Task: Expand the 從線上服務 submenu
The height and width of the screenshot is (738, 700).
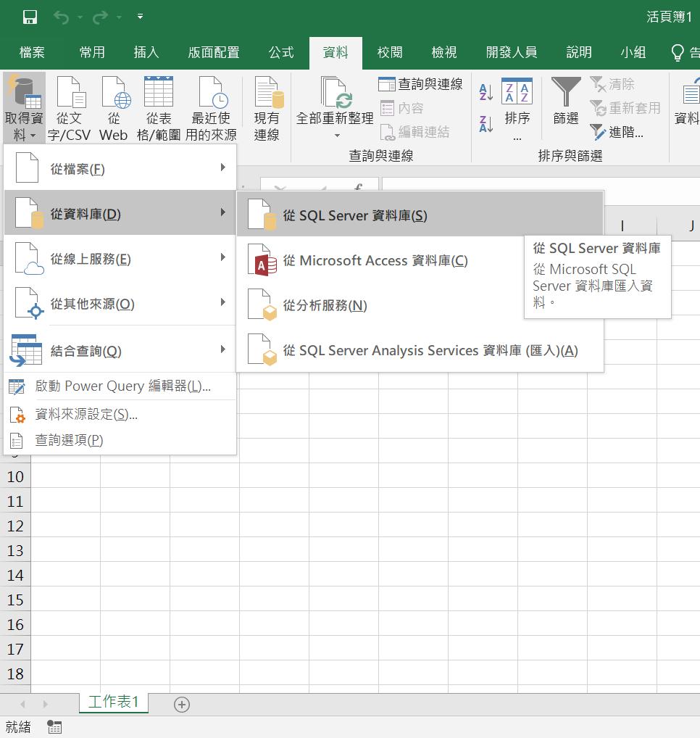Action: (x=120, y=258)
